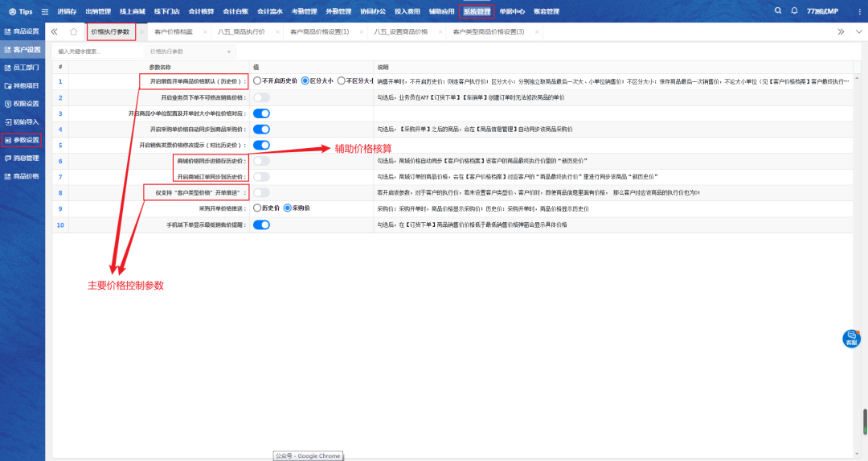The width and height of the screenshot is (868, 461).
Task: Disable 手机端下单显示最低销售价提醒 switch
Action: point(261,224)
